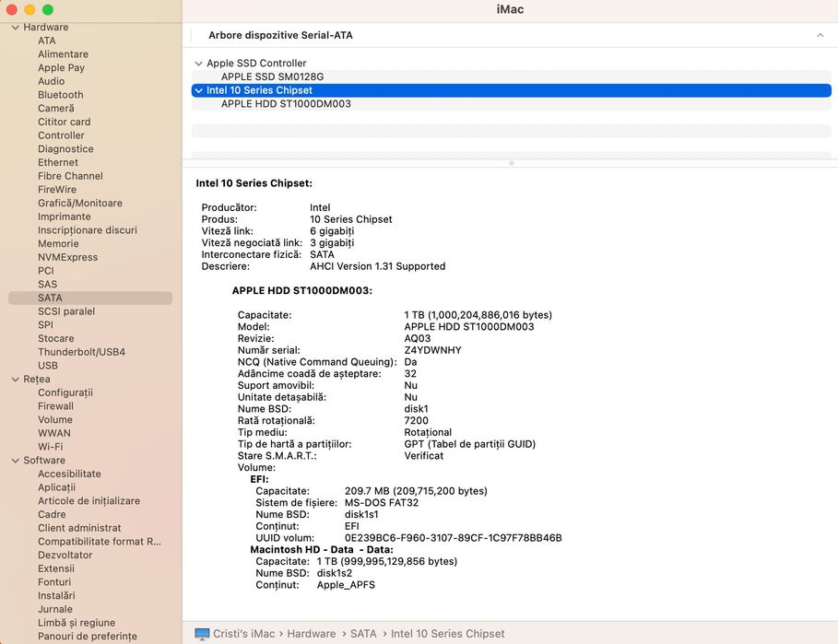Image resolution: width=838 pixels, height=644 pixels.
Task: Open FireWire in sidebar
Action: [x=56, y=190]
